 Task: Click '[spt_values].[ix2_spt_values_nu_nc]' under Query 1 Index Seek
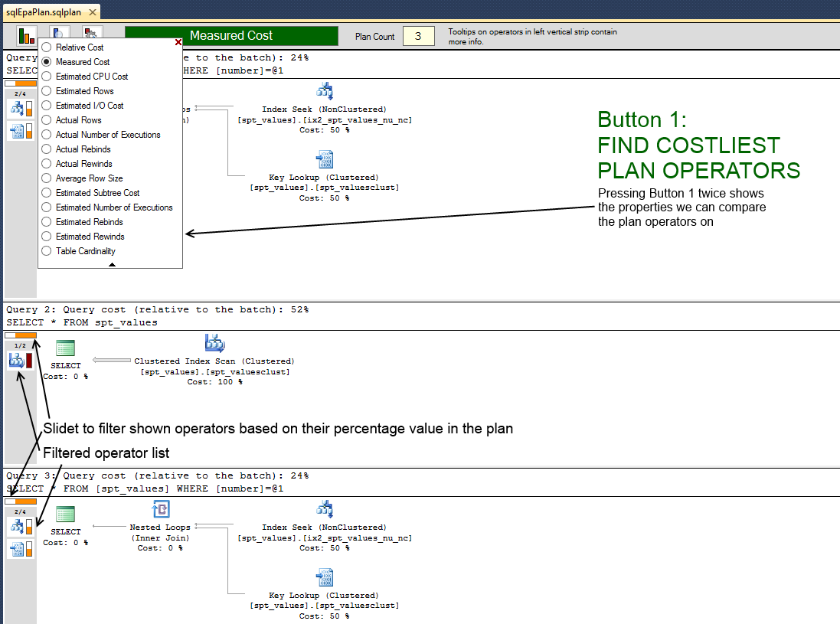click(x=325, y=120)
